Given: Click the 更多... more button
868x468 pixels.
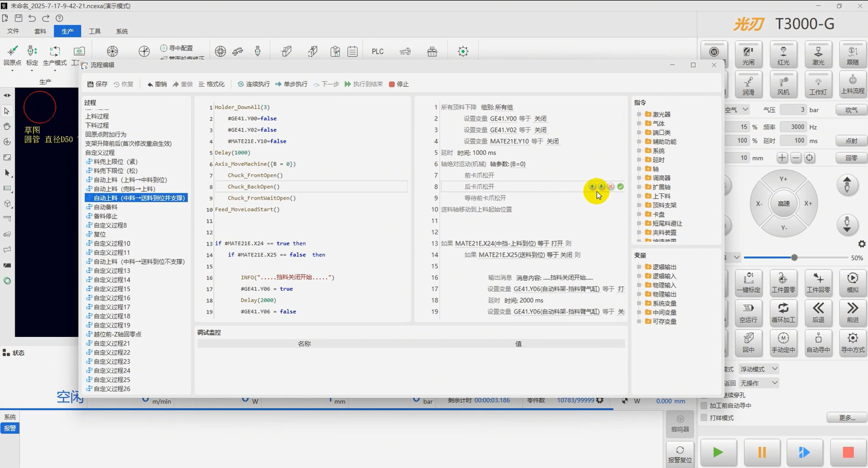Looking at the screenshot, I should (847, 418).
